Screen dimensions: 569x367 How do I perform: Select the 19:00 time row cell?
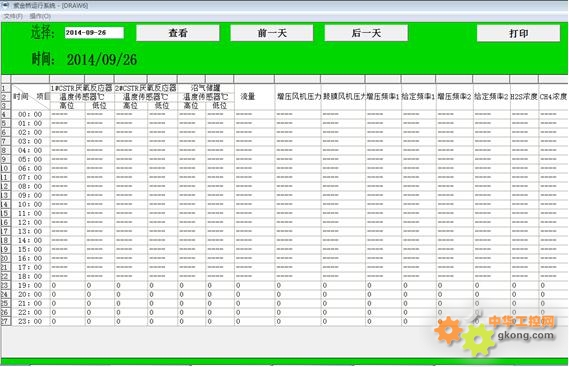click(30, 285)
